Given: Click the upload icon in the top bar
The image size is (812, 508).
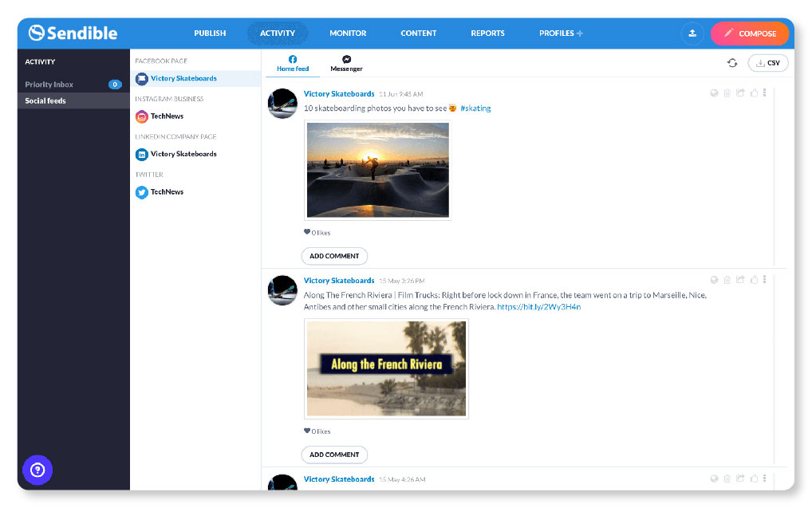Looking at the screenshot, I should click(x=692, y=33).
